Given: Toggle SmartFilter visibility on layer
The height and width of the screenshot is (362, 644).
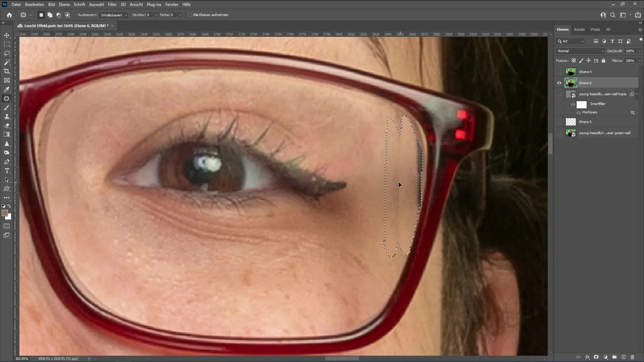Looking at the screenshot, I should [573, 104].
